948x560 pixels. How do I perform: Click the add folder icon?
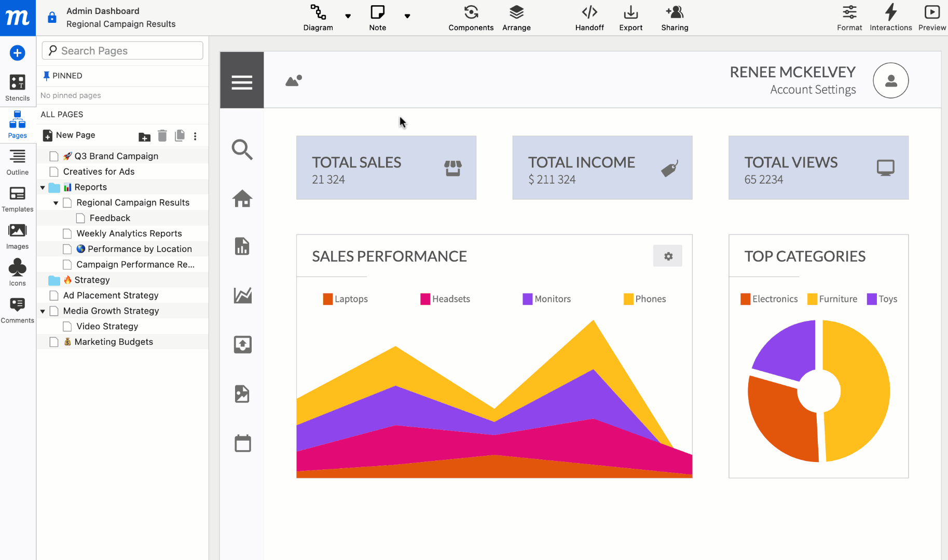144,136
